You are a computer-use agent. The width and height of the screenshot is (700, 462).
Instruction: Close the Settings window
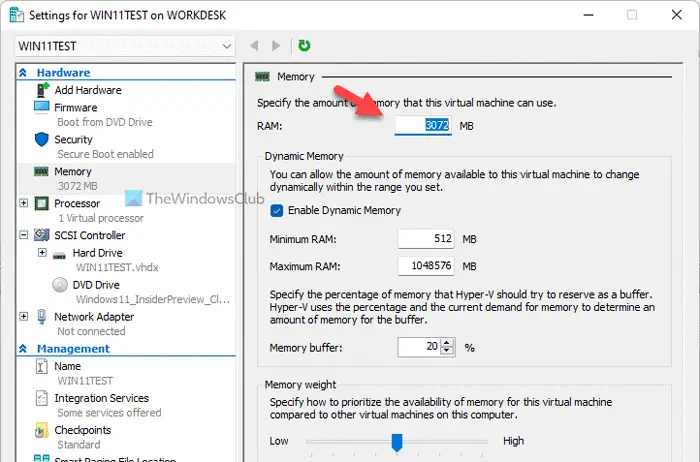click(676, 15)
